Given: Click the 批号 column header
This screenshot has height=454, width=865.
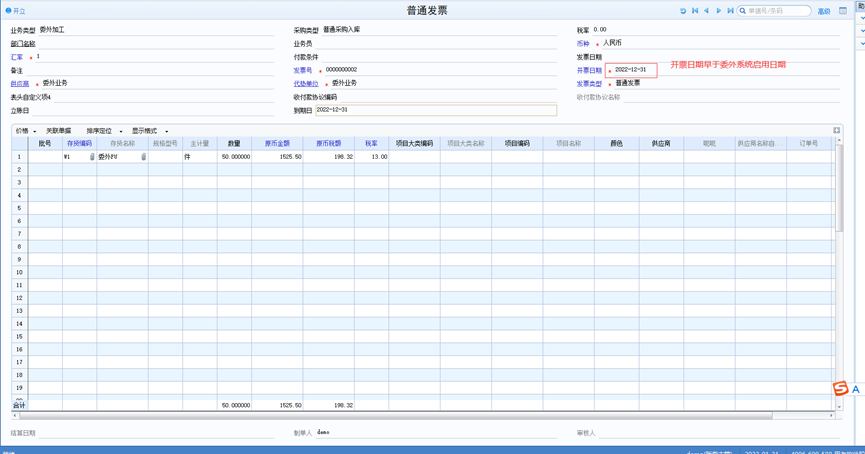Looking at the screenshot, I should coord(45,143).
